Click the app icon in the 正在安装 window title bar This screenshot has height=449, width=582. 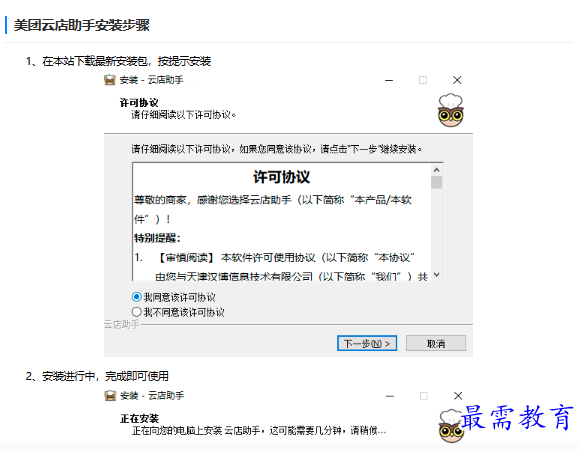coord(110,396)
